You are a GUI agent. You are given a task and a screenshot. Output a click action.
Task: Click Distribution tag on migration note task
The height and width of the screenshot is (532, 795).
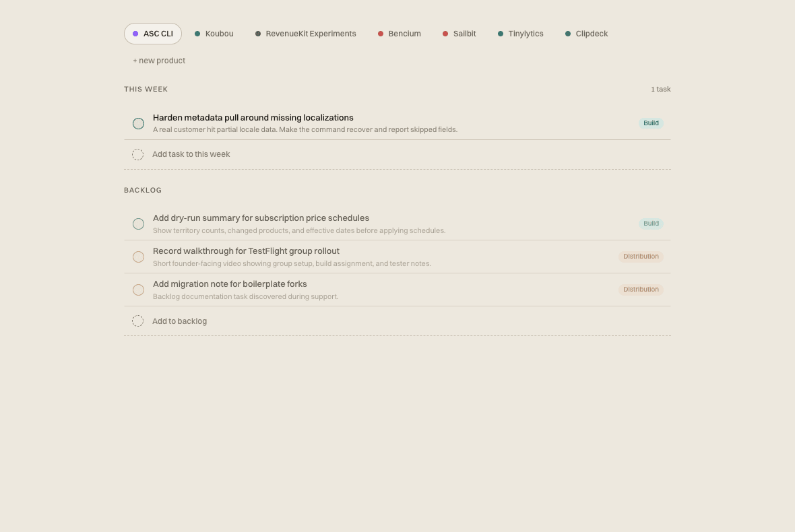point(641,290)
